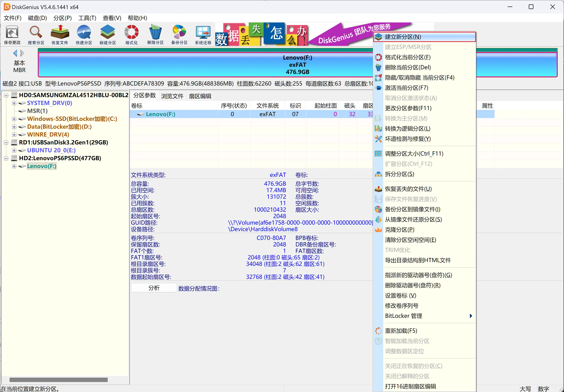Switch to the 浏览文件 tab
This screenshot has width=564, height=392.
(x=172, y=96)
